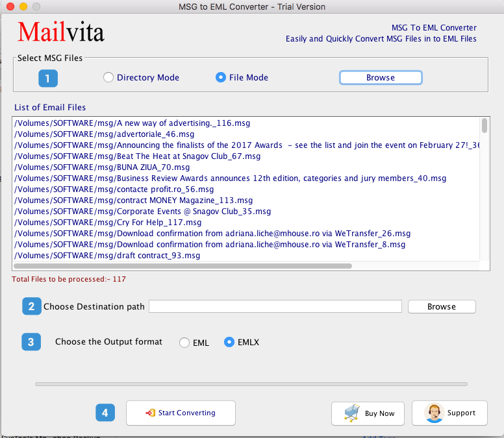Screen dimensions: 504x438
Task: Click the Mailvita logo
Action: coord(61,32)
